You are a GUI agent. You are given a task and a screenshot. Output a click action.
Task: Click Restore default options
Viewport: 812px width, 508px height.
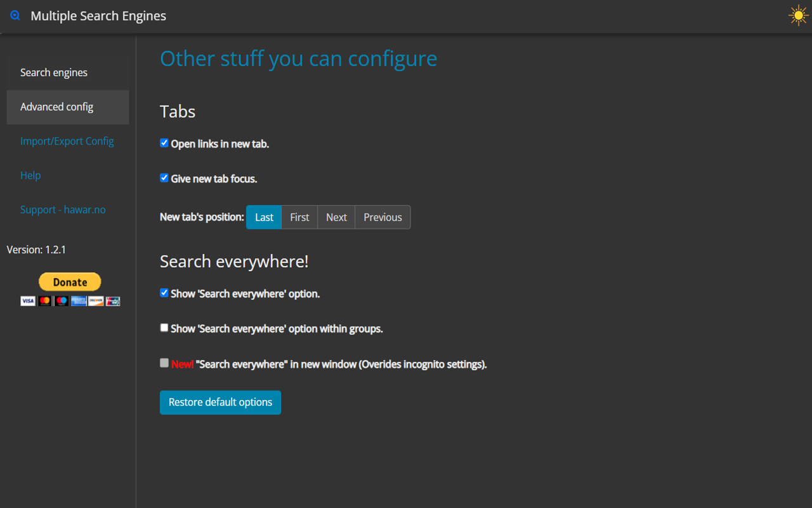220,402
